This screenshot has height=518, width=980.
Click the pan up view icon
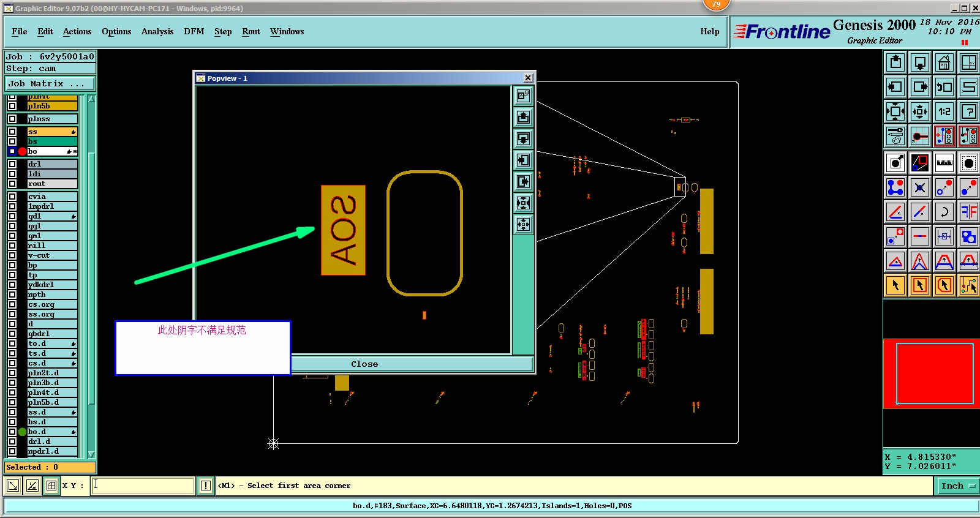[895, 62]
